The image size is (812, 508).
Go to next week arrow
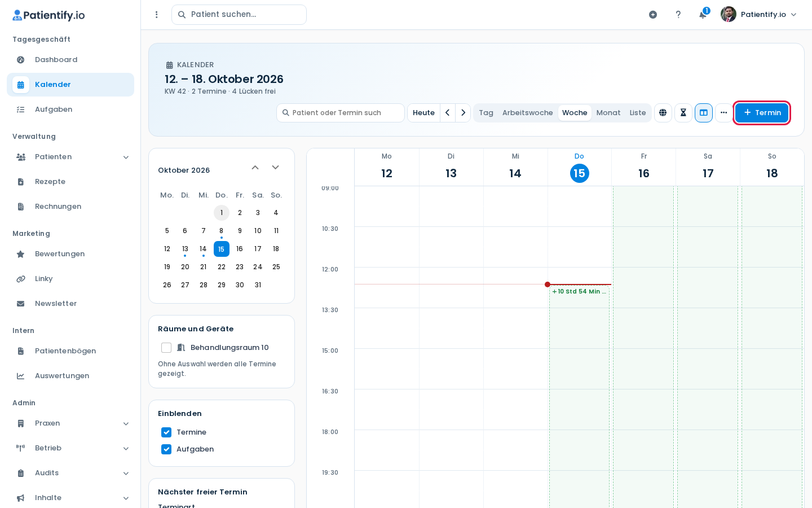[x=463, y=113]
